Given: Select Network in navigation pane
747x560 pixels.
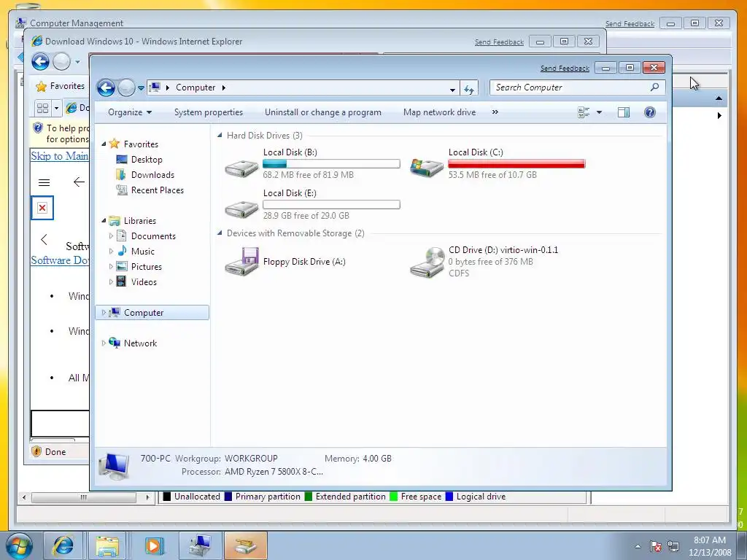Looking at the screenshot, I should pos(140,343).
